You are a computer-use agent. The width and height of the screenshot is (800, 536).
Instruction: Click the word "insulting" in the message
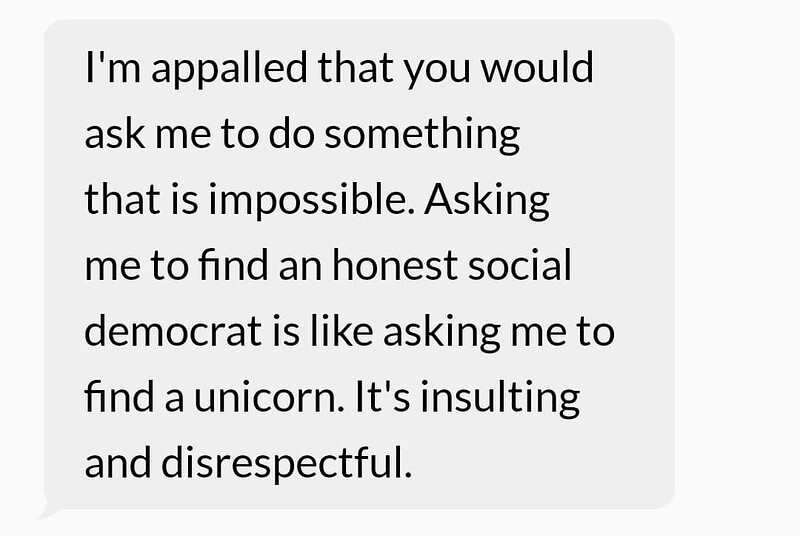click(500, 399)
